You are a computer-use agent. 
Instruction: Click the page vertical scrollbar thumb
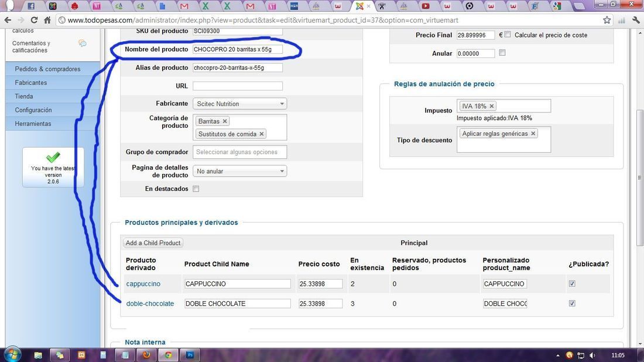639,177
